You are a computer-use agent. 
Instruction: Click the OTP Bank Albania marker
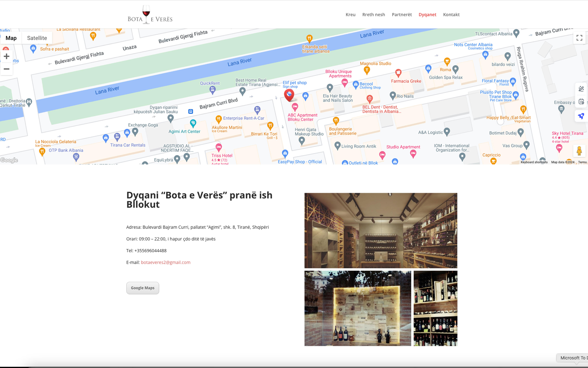76,157
